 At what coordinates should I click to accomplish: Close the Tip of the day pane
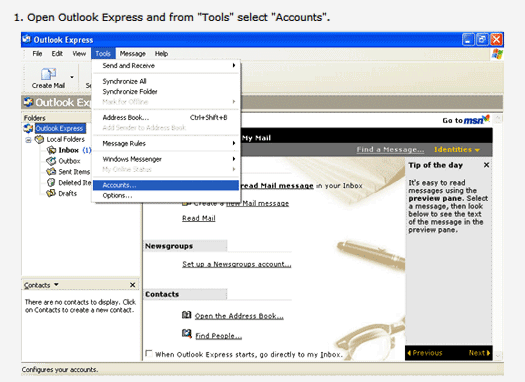(486, 165)
